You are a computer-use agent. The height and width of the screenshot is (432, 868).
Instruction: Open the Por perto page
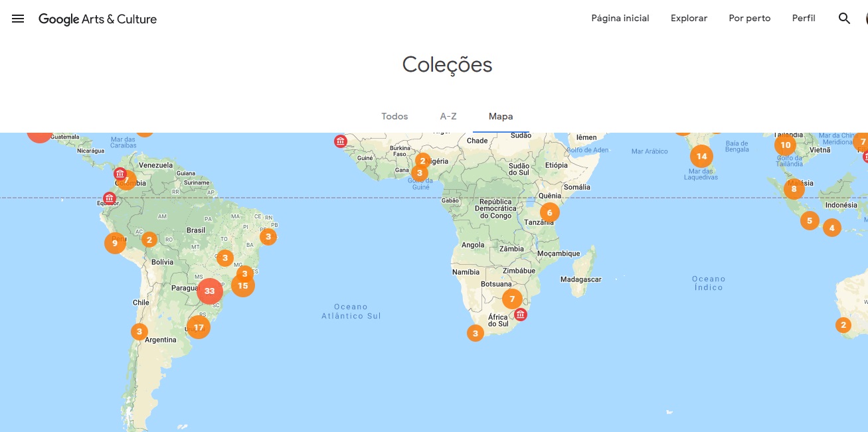750,19
